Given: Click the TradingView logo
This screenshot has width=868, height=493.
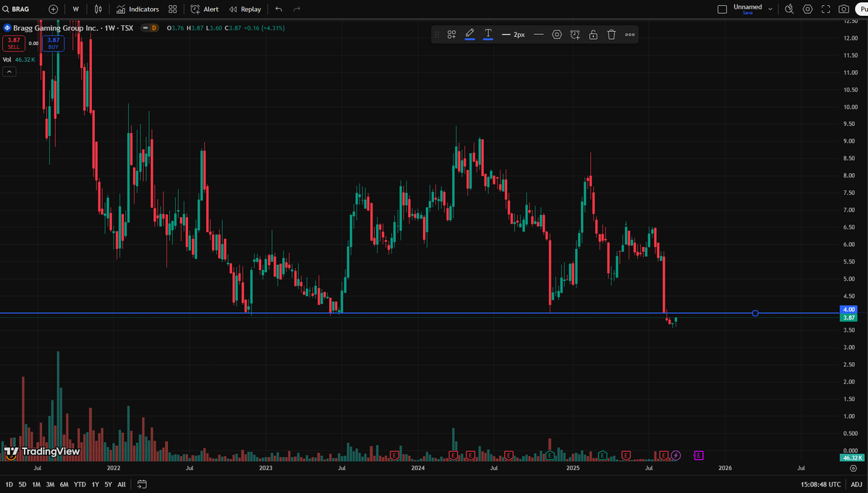Looking at the screenshot, I should click(41, 452).
